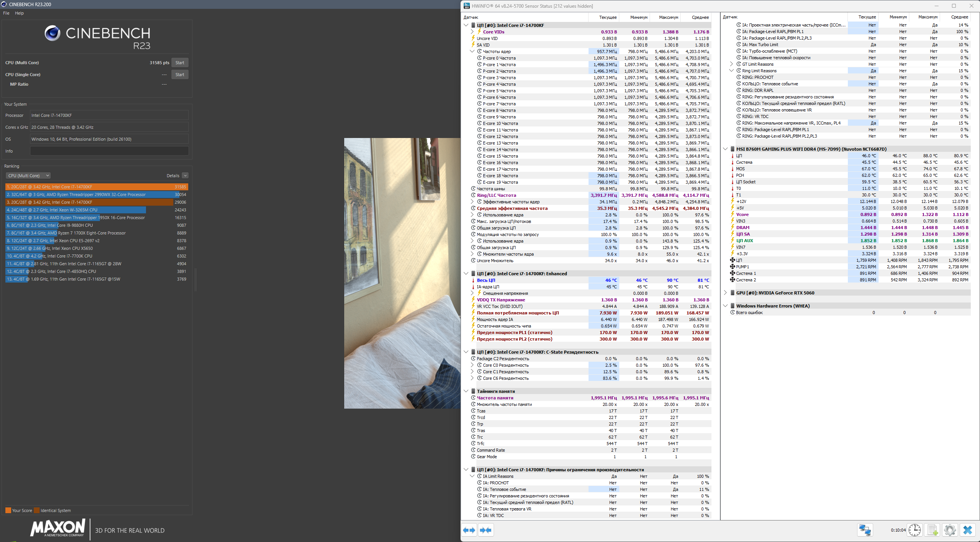Open the network remote monitoring icon
980x542 pixels.
pos(865,530)
